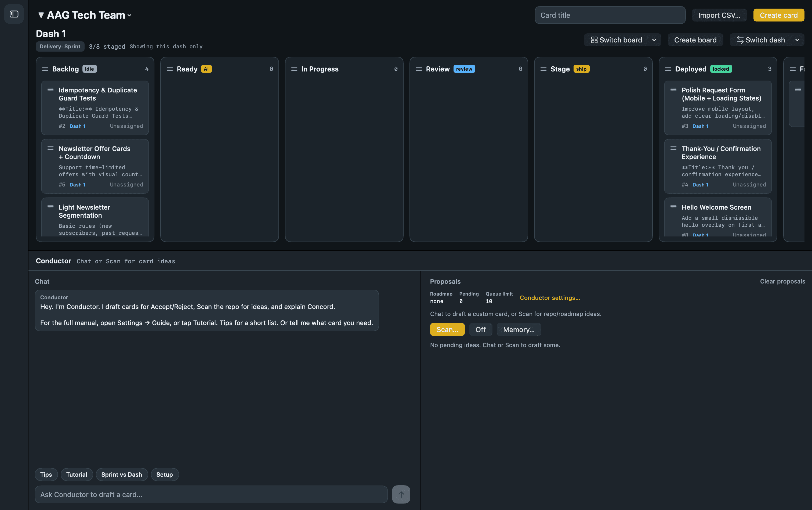
Task: Toggle the Conductor Off button
Action: [481, 329]
